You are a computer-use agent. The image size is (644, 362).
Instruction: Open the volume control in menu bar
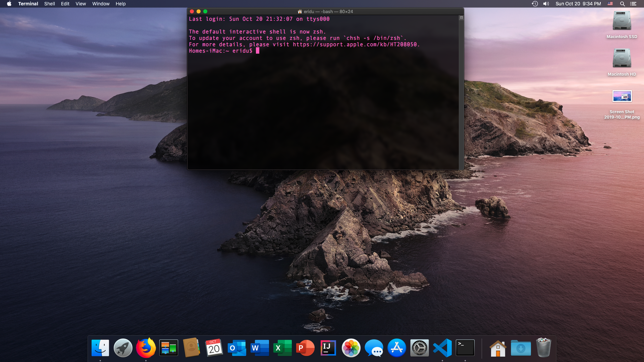546,4
